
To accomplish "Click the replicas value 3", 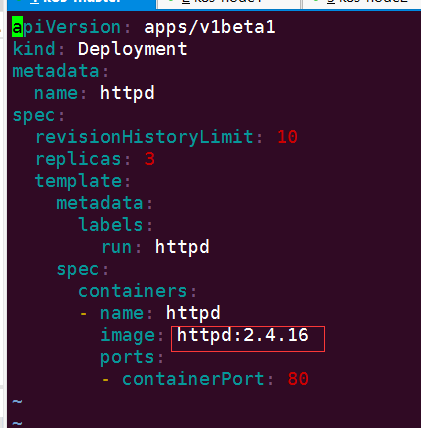I will [150, 159].
